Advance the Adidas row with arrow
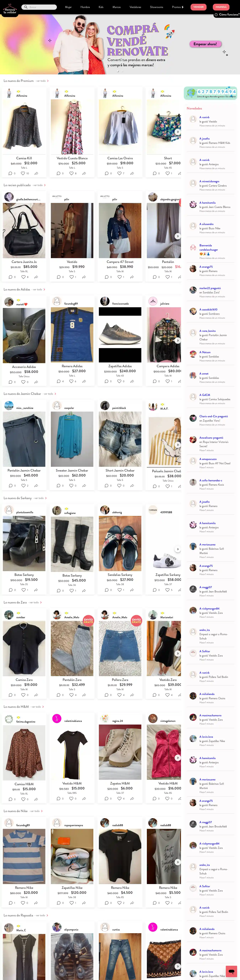Screen dimensions: 240x980 [177, 341]
